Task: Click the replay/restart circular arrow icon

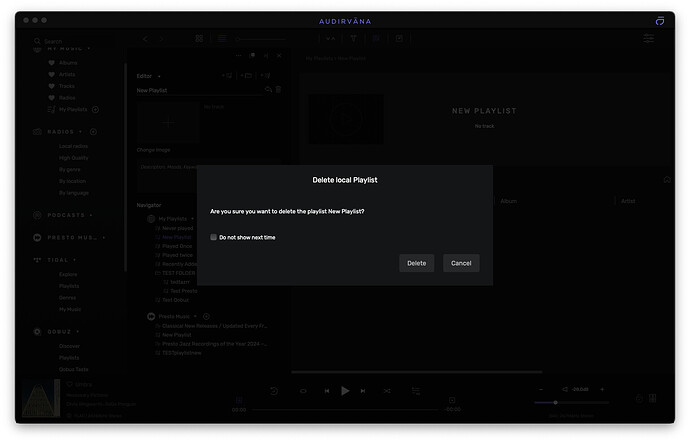Action: (x=274, y=390)
